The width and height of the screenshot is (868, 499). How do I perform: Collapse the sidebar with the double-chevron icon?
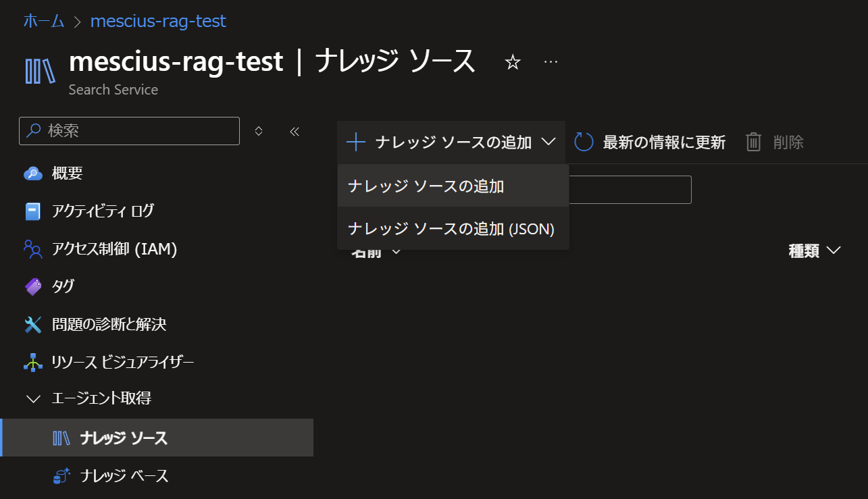294,131
